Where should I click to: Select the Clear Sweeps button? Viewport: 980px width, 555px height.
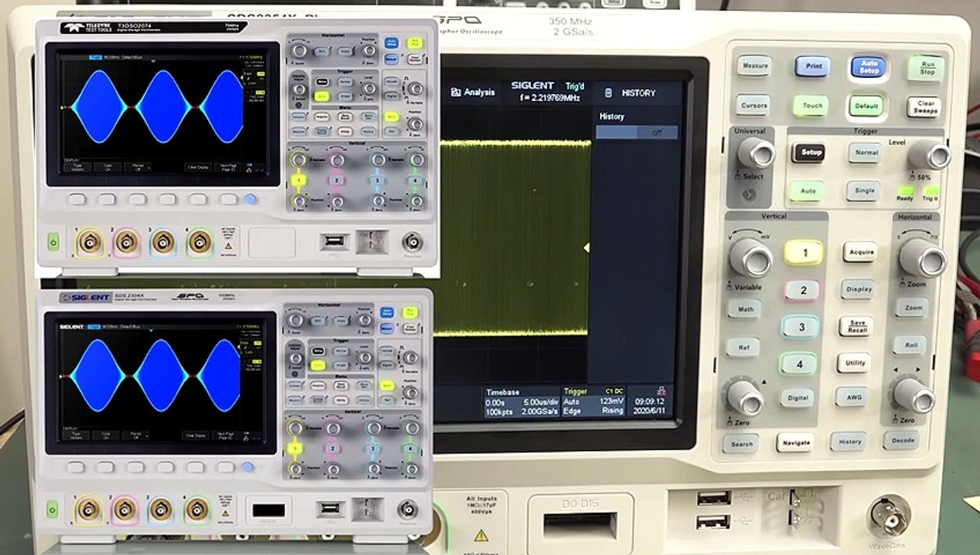(x=925, y=107)
